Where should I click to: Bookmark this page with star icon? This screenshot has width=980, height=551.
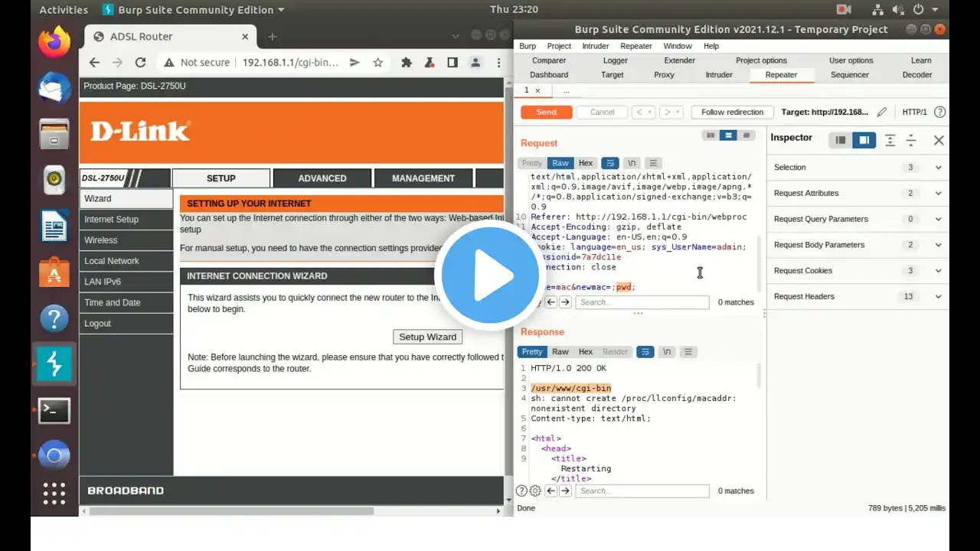click(x=377, y=63)
